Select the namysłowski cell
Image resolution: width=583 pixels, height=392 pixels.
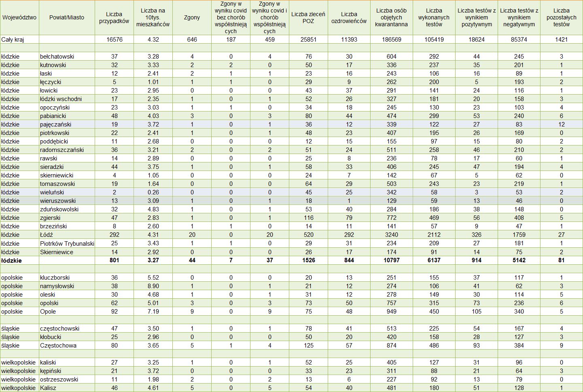(67, 286)
